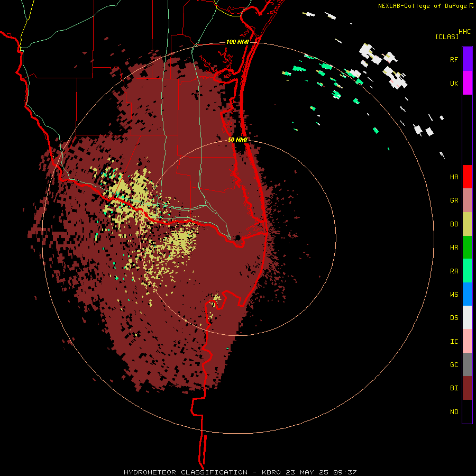Viewport: 476px width, 476px height.
Task: Click the WS blue legend swatch
Action: (467, 294)
